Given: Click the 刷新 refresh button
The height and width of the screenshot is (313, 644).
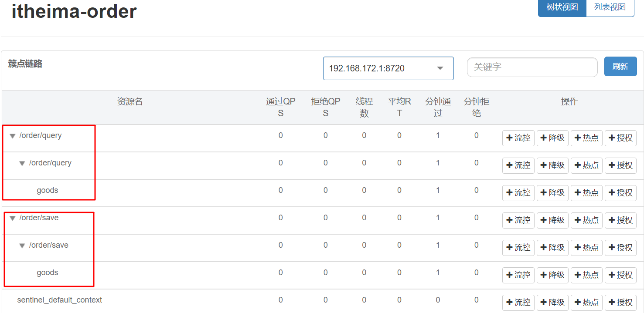Looking at the screenshot, I should (x=620, y=67).
